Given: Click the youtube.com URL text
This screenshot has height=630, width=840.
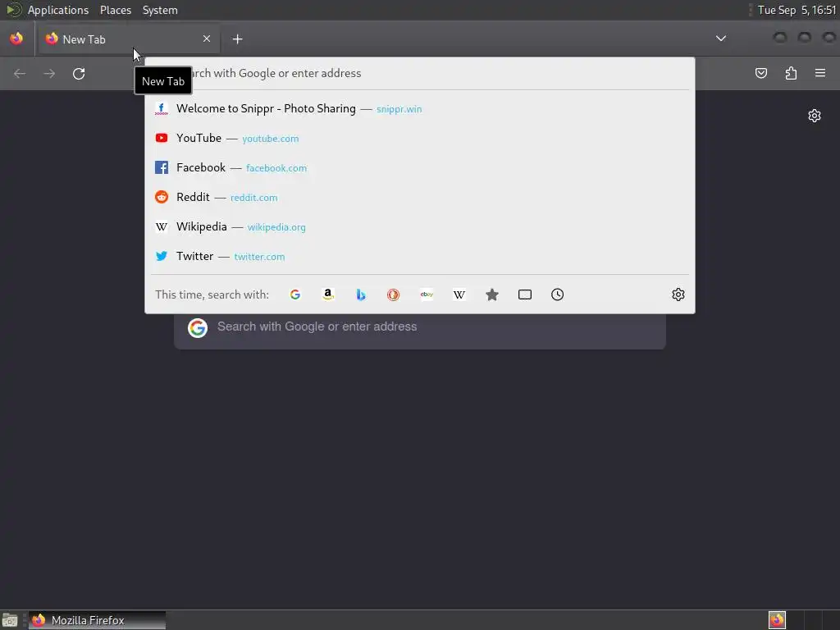Looking at the screenshot, I should pos(271,139).
